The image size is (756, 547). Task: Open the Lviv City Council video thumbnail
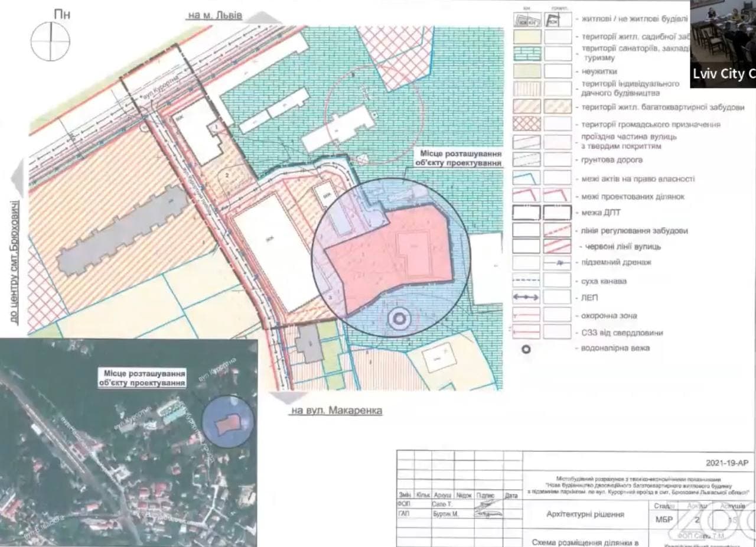pyautogui.click(x=723, y=44)
